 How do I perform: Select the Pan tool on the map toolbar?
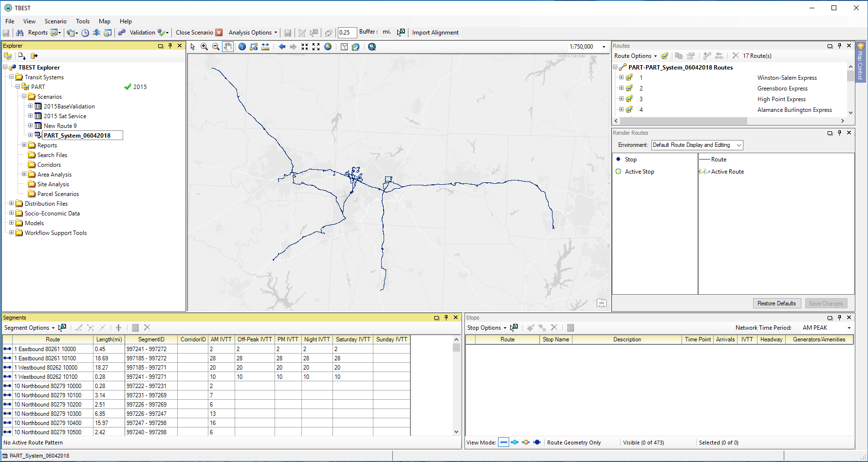[x=228, y=47]
